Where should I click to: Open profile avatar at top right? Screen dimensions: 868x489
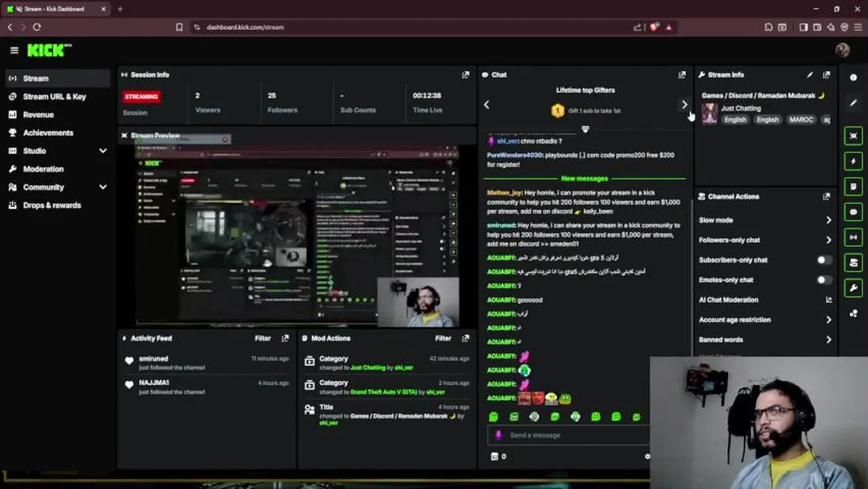tap(842, 50)
